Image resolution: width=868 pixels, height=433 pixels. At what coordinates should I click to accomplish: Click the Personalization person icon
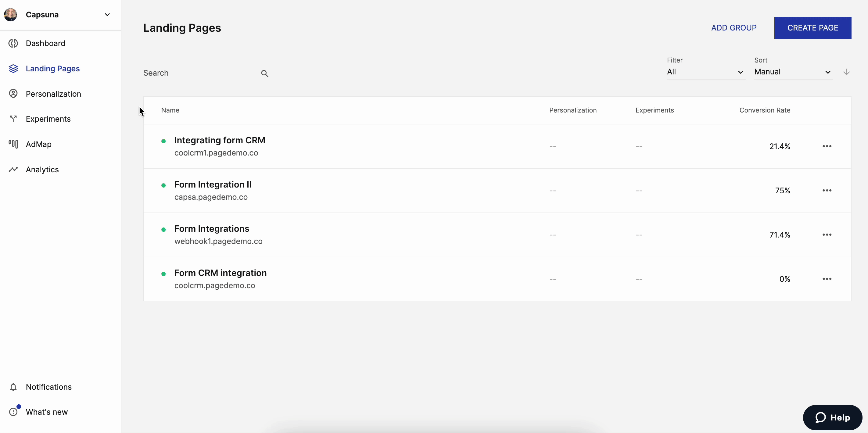tap(13, 94)
